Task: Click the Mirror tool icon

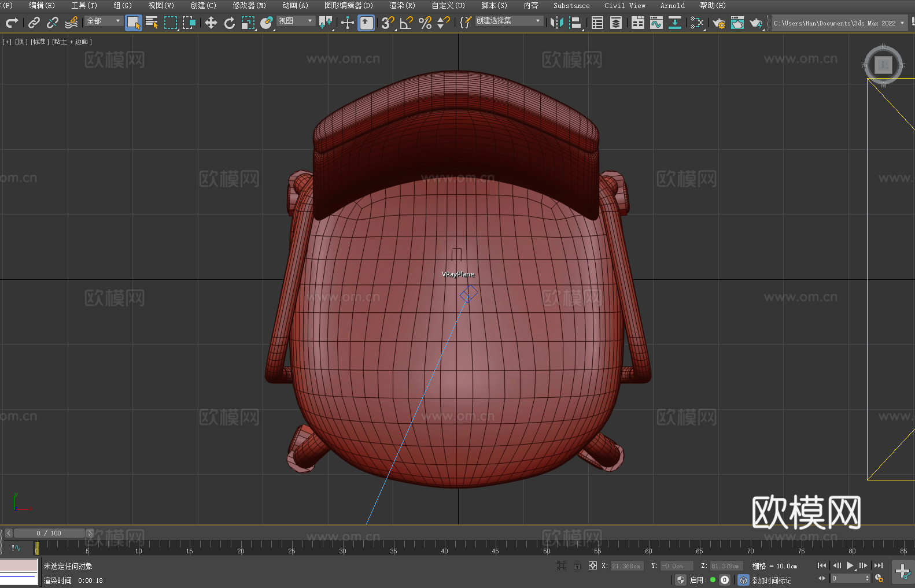Action: pyautogui.click(x=557, y=23)
